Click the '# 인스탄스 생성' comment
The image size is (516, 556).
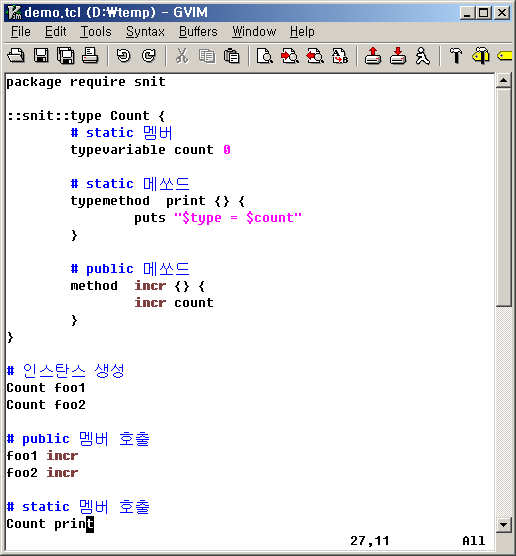click(x=66, y=371)
